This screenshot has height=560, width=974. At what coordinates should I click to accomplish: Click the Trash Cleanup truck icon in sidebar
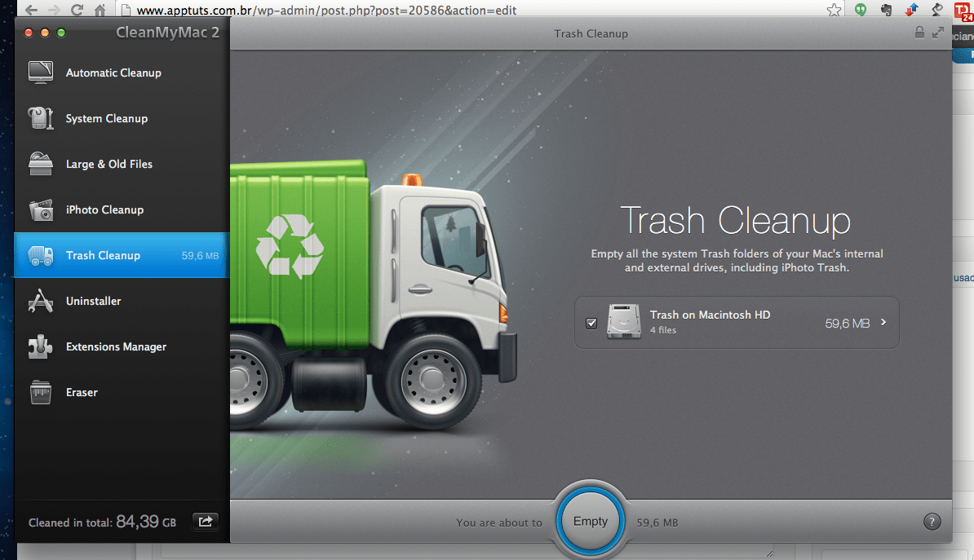point(40,255)
